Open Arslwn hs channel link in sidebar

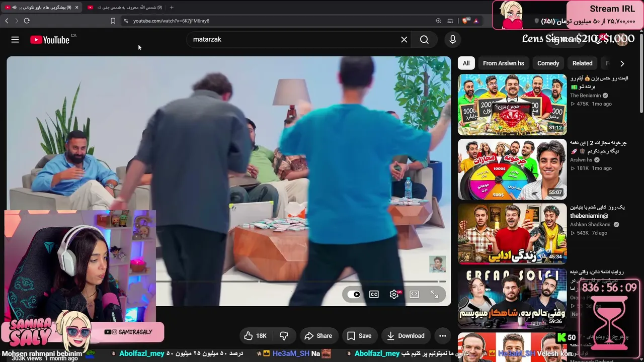581,160
